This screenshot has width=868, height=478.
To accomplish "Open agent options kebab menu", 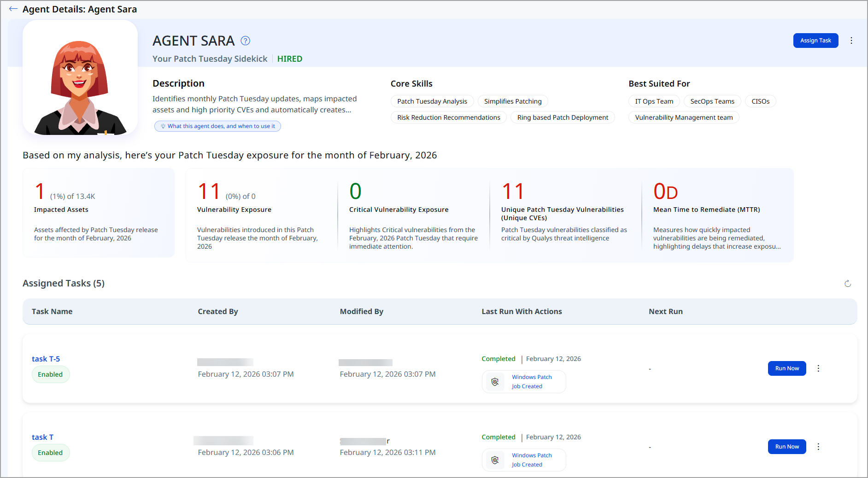I will pos(851,41).
